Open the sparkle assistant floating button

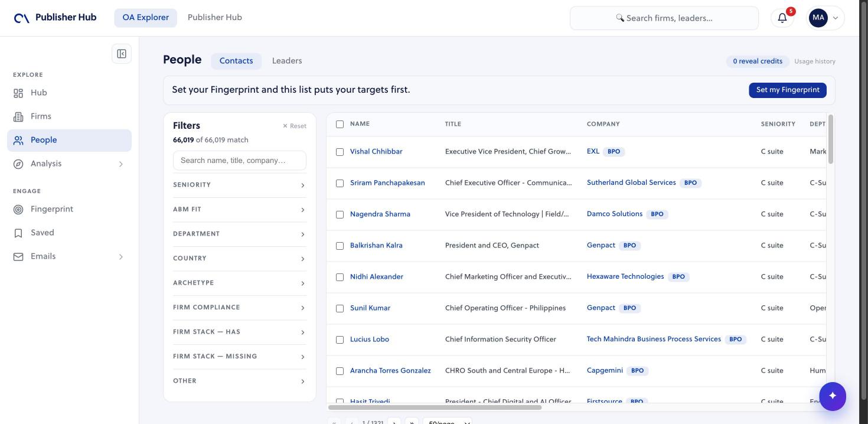[833, 396]
